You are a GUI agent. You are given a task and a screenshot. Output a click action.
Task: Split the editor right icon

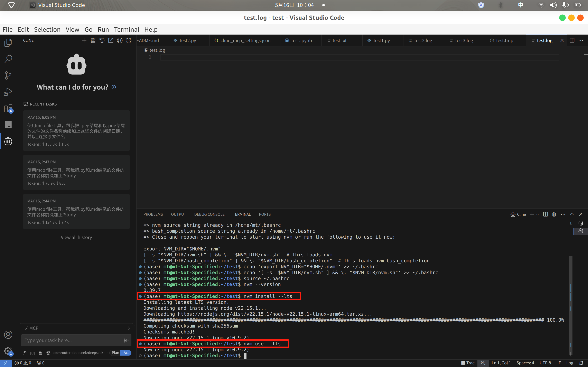click(x=572, y=40)
